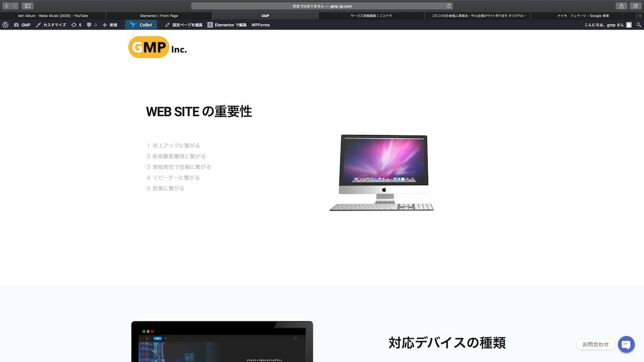
Task: Switch to the Elementor | Front Page tab
Action: tap(159, 16)
